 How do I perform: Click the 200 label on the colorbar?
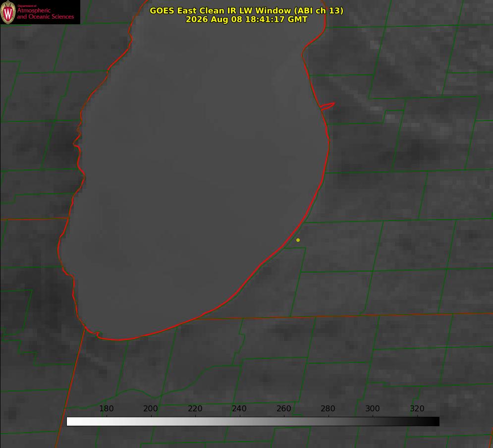coord(151,408)
